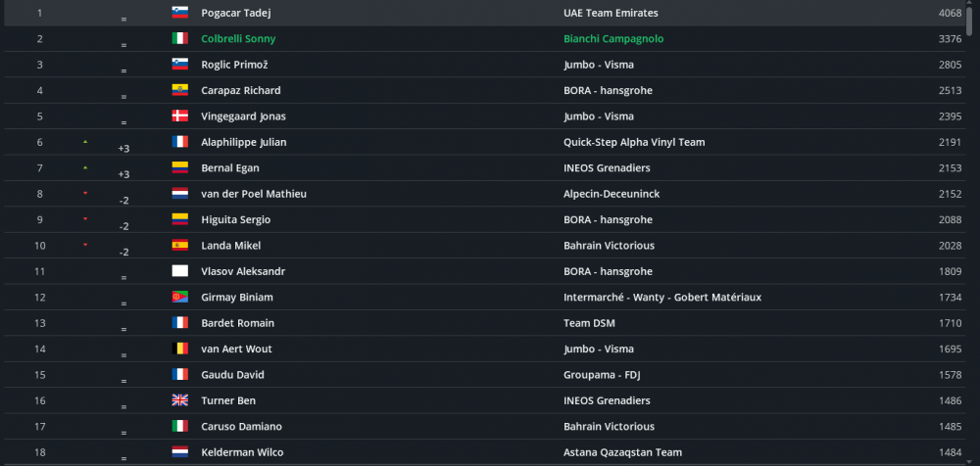Select rider Bardet Romain
This screenshot has width=980, height=466.
(x=237, y=323)
